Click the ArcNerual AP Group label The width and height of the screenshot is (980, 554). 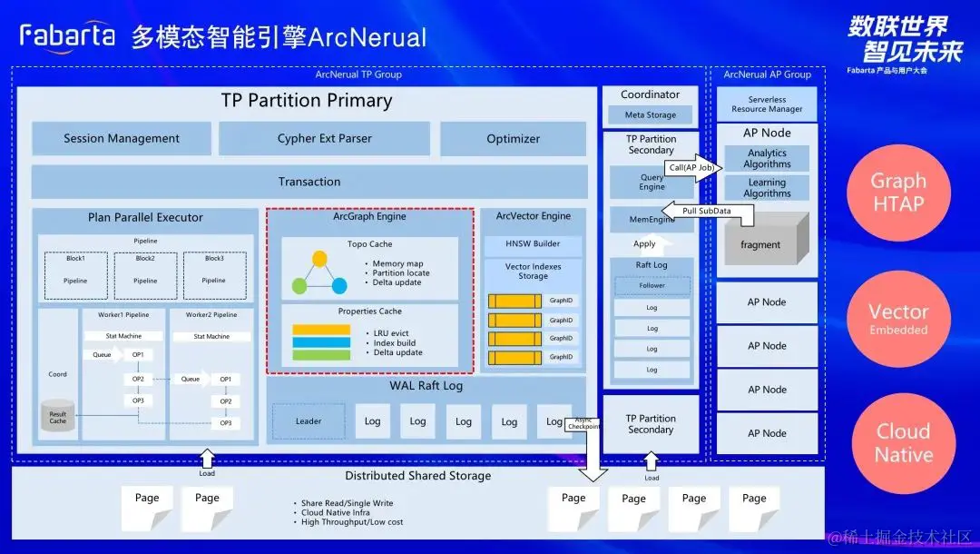click(x=768, y=74)
